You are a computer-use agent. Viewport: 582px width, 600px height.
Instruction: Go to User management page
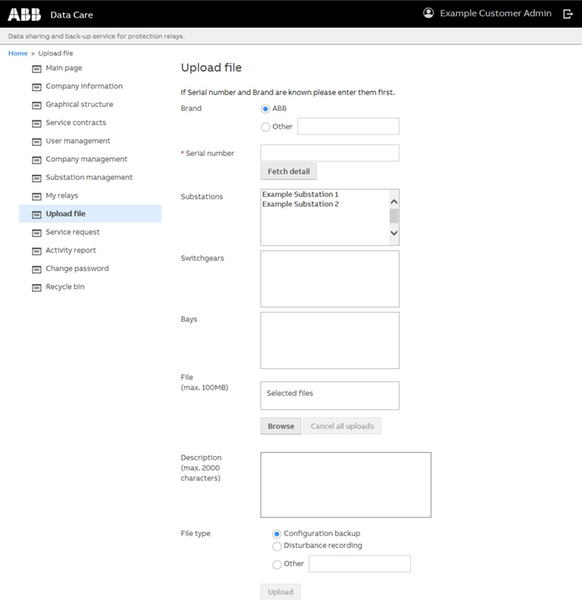[78, 141]
